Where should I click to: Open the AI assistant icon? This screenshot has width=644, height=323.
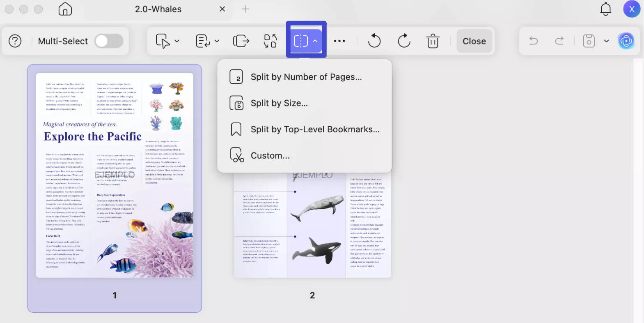[x=626, y=41]
